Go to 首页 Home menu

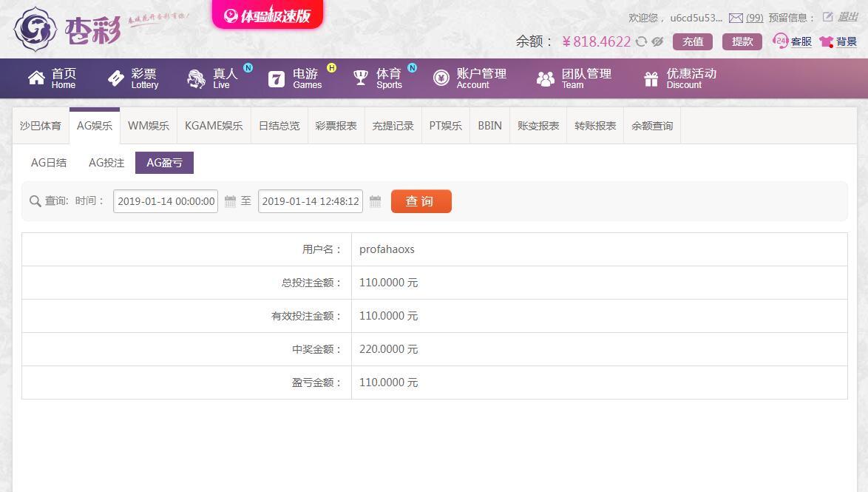tap(64, 78)
